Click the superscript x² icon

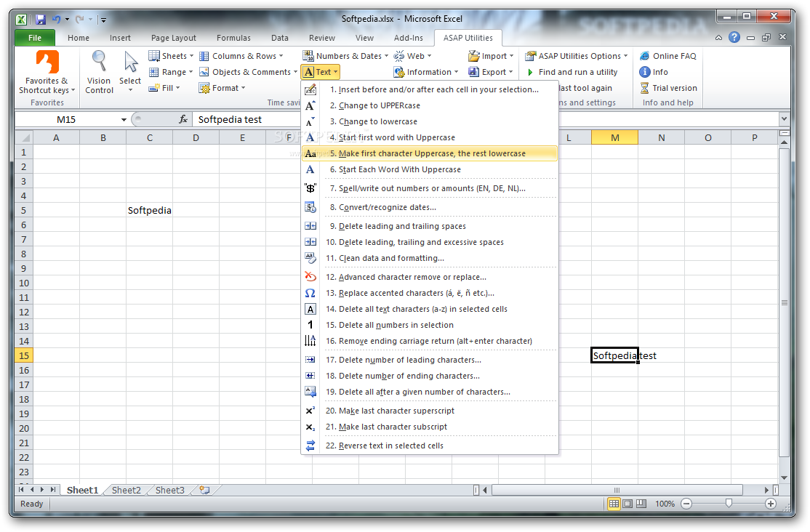point(310,411)
